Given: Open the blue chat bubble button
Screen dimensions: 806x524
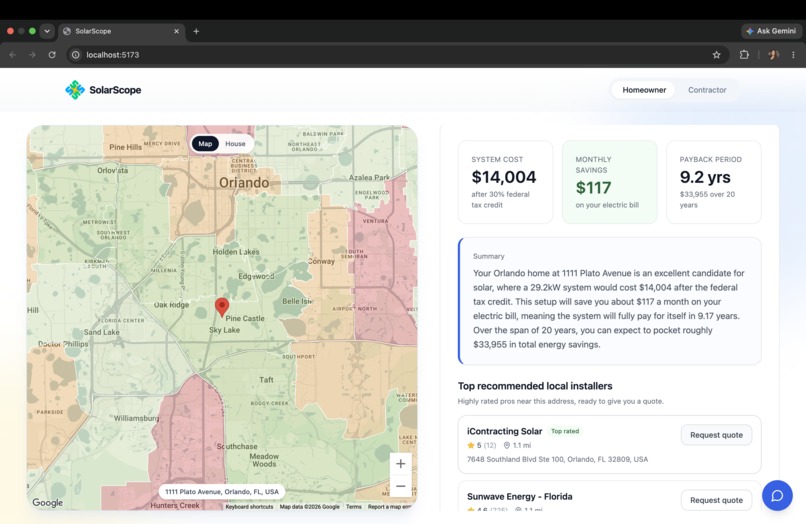Looking at the screenshot, I should click(x=777, y=495).
